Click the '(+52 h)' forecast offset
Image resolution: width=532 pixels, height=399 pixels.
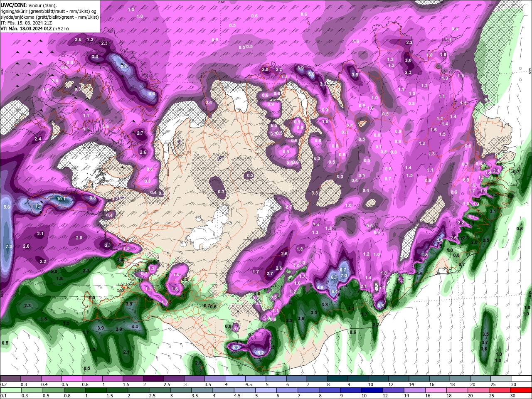coord(61,29)
